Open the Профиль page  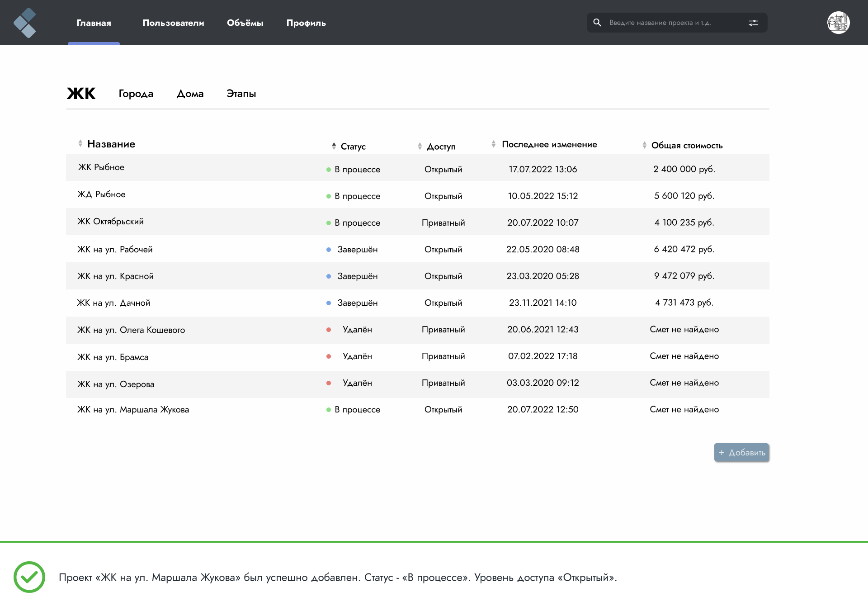(306, 23)
